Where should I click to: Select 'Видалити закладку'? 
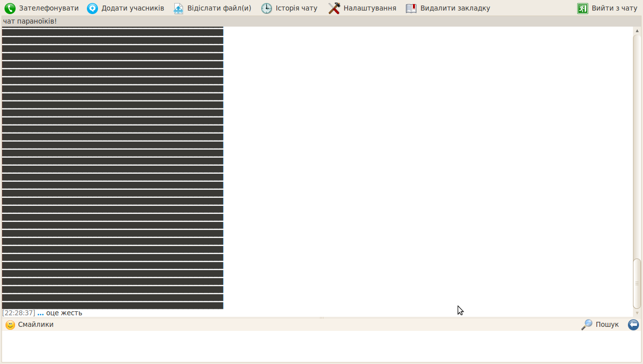click(x=455, y=8)
